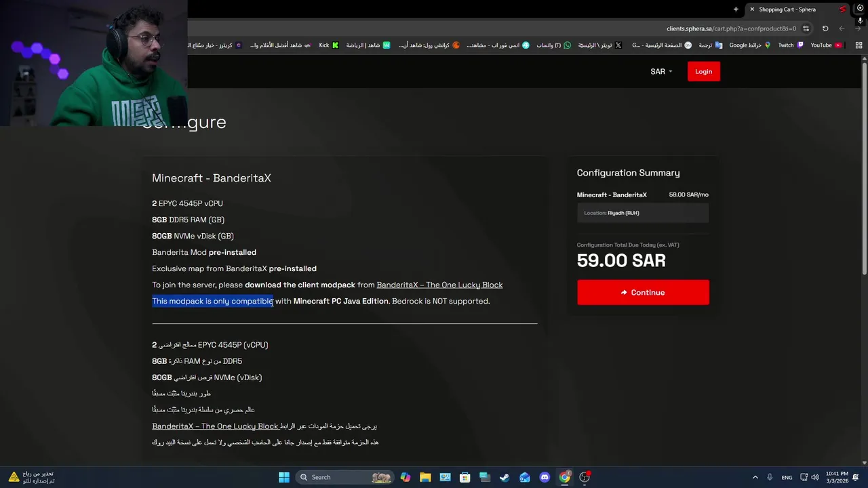Open the apps grid icon in bookmarks bar

point(859,45)
